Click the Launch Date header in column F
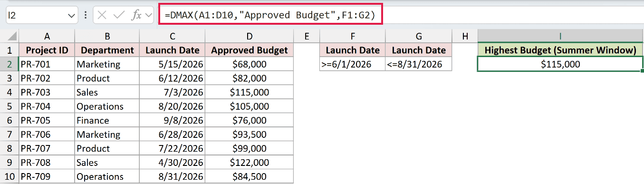644x184 pixels. coord(352,50)
